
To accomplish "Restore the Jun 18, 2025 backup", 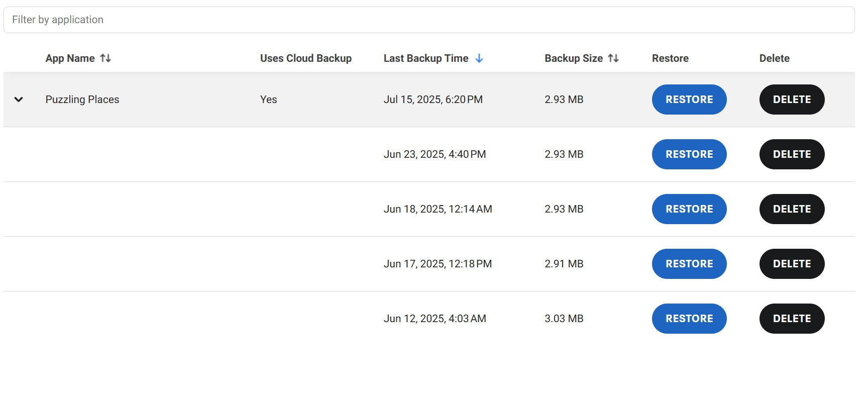I will tap(689, 209).
